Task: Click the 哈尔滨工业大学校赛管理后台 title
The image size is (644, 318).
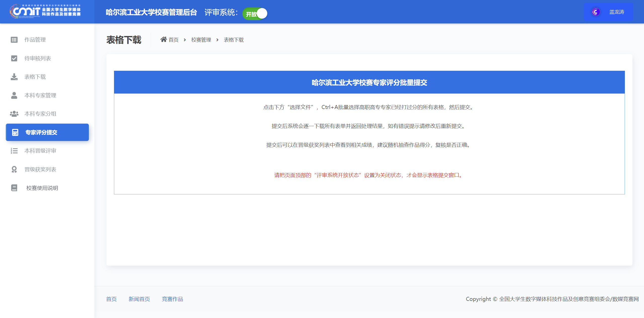Action: [x=151, y=12]
